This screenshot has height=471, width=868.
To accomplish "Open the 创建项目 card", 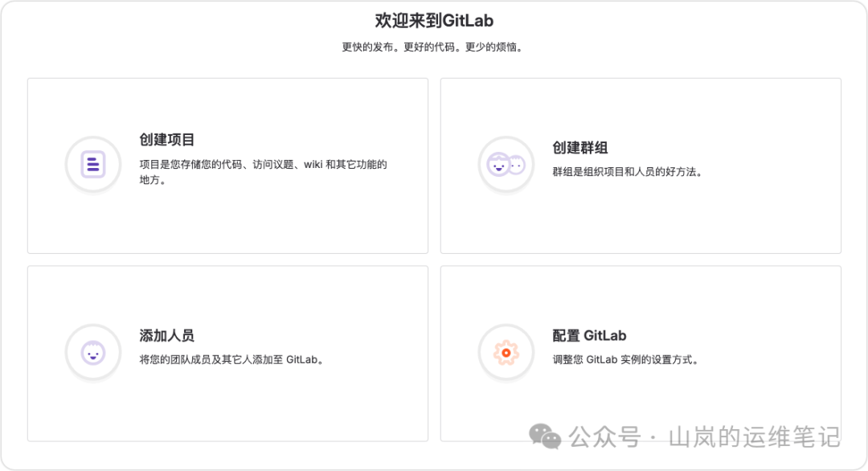I will tap(227, 165).
